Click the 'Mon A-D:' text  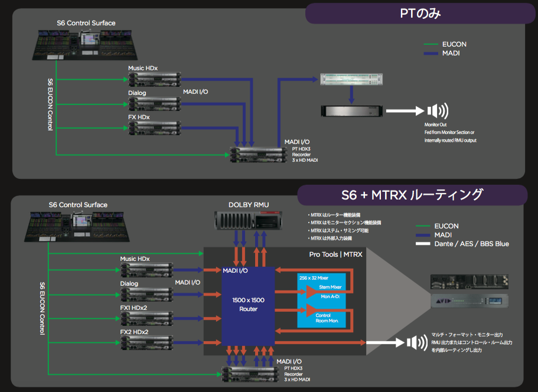pos(330,296)
